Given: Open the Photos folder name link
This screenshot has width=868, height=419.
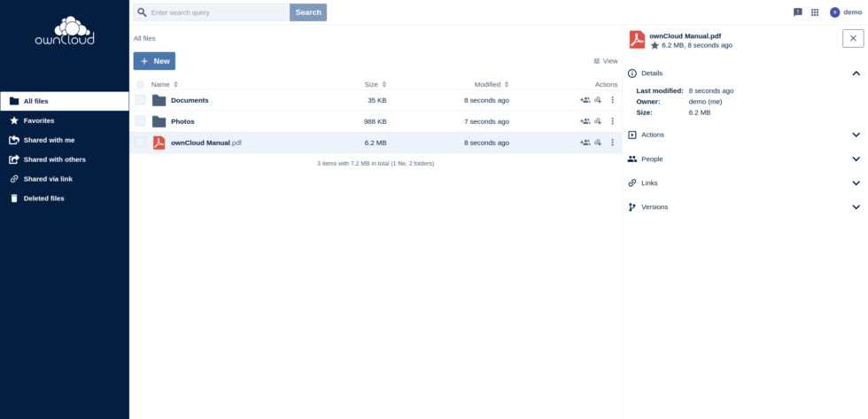Looking at the screenshot, I should tap(182, 121).
